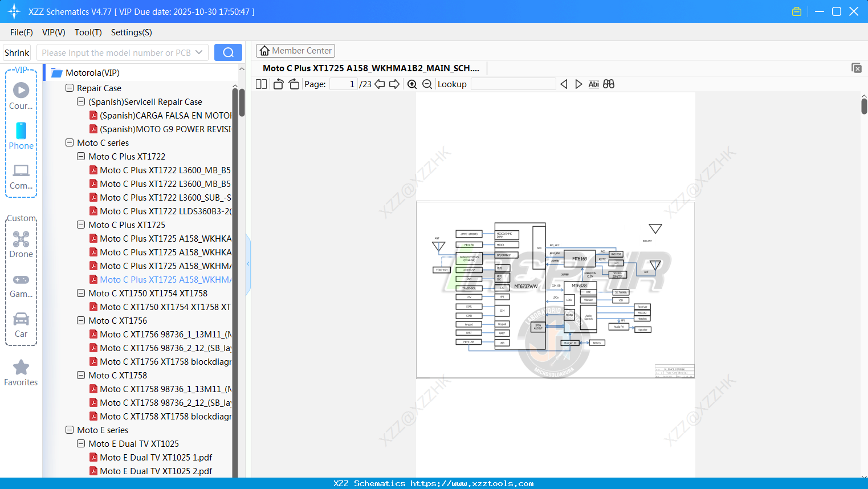Collapse the Moto C XT1756 node
The width and height of the screenshot is (868, 489).
(81, 321)
